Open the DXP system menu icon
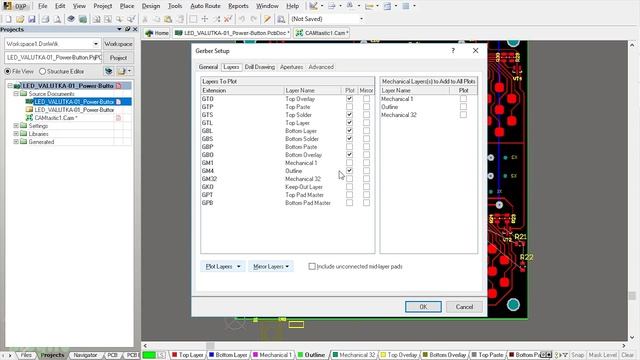Screen dimensions: 640x360 click(8, 6)
